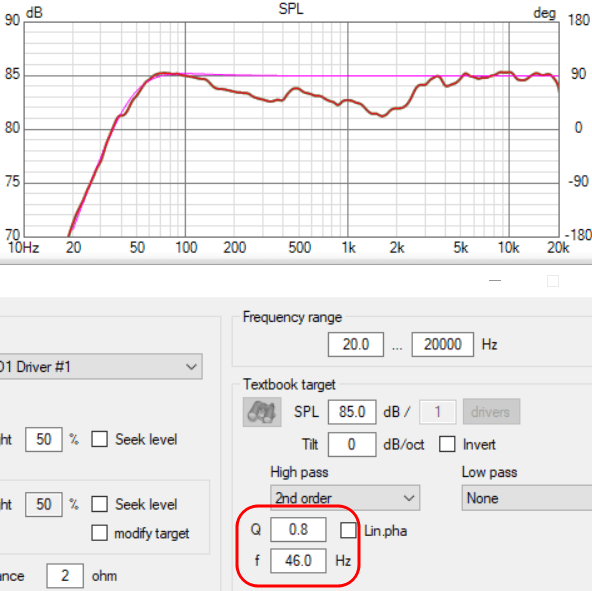Click the 500 frequency axis label
The image size is (592, 591).
(300, 248)
